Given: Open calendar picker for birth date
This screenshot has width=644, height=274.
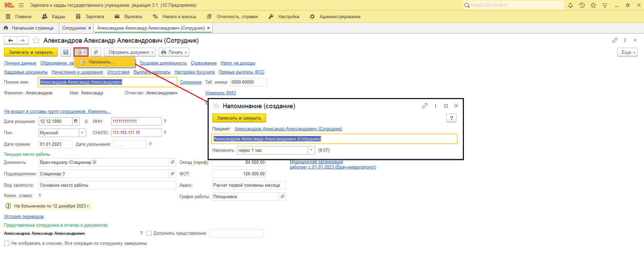Looking at the screenshot, I should (76, 121).
